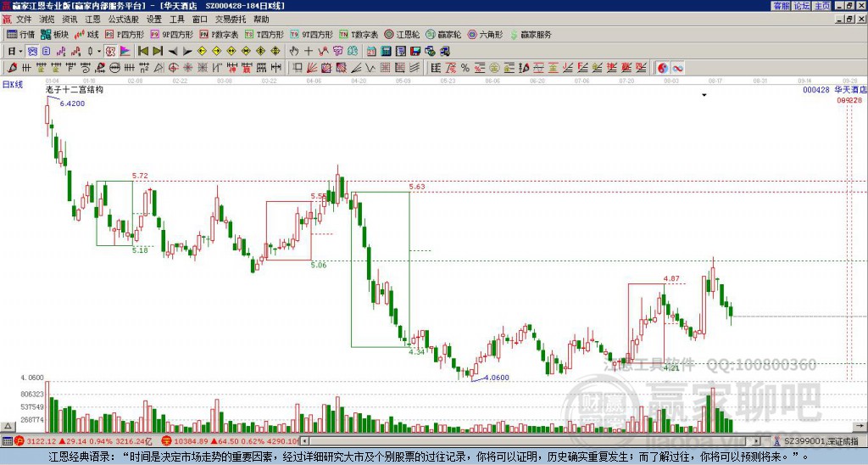This screenshot has height=465, width=868.
Task: Select the percent % tool
Action: click(x=465, y=68)
